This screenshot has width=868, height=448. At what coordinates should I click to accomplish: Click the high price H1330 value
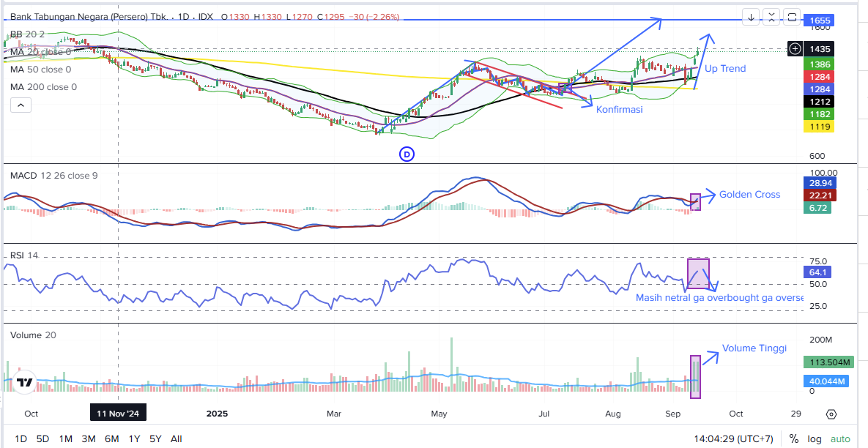(267, 17)
